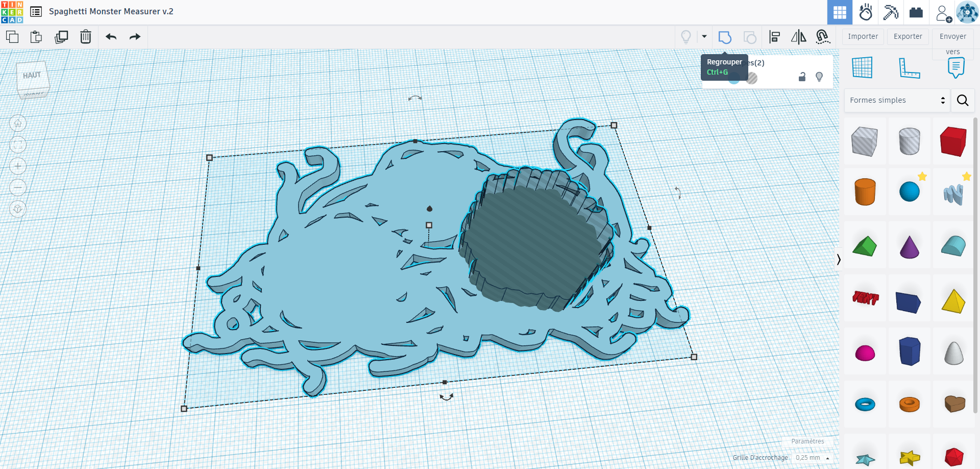The height and width of the screenshot is (469, 980).
Task: Expand the visibility options dropdown arrow
Action: (704, 37)
